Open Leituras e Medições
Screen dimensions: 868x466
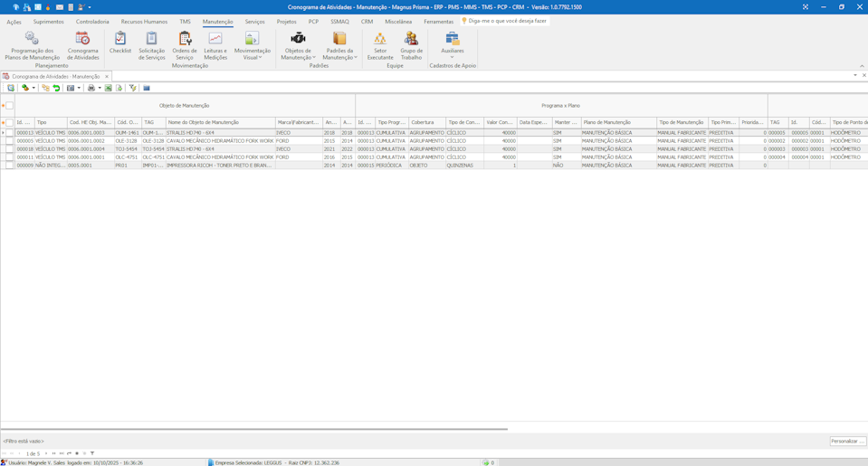(x=215, y=45)
